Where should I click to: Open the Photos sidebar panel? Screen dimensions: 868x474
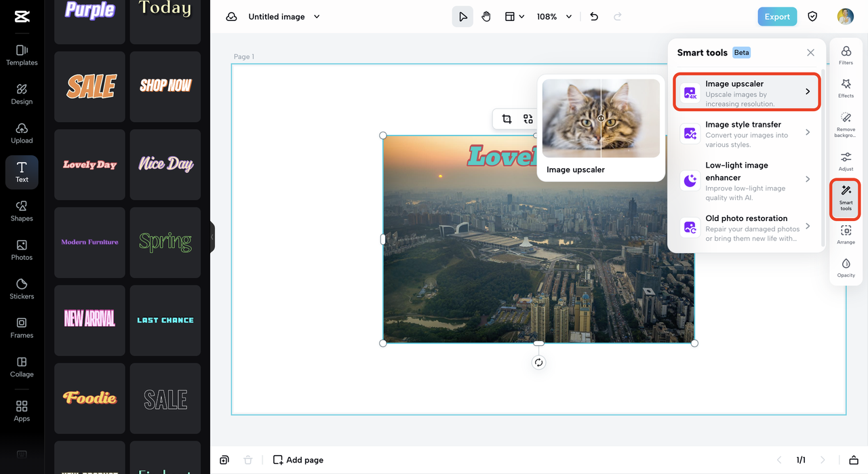[22, 250]
